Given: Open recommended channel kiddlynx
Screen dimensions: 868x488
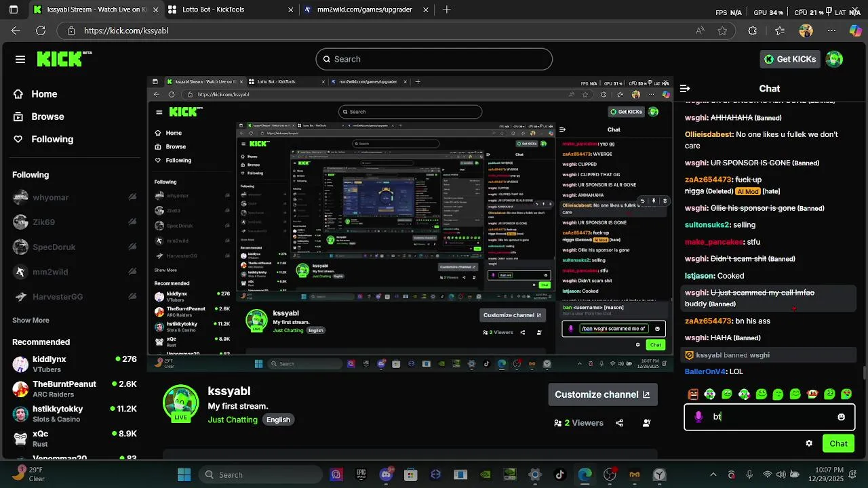Looking at the screenshot, I should 75,364.
